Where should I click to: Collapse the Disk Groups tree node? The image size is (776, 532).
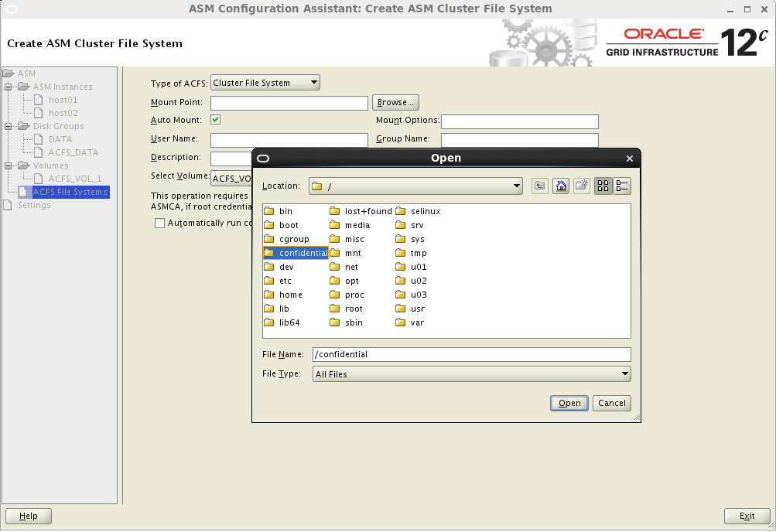pyautogui.click(x=8, y=126)
